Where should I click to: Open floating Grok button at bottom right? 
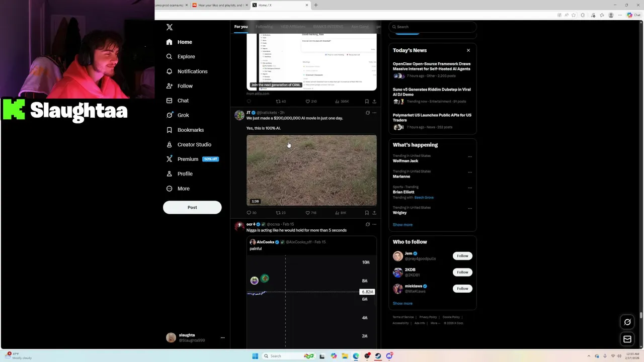coord(627,322)
